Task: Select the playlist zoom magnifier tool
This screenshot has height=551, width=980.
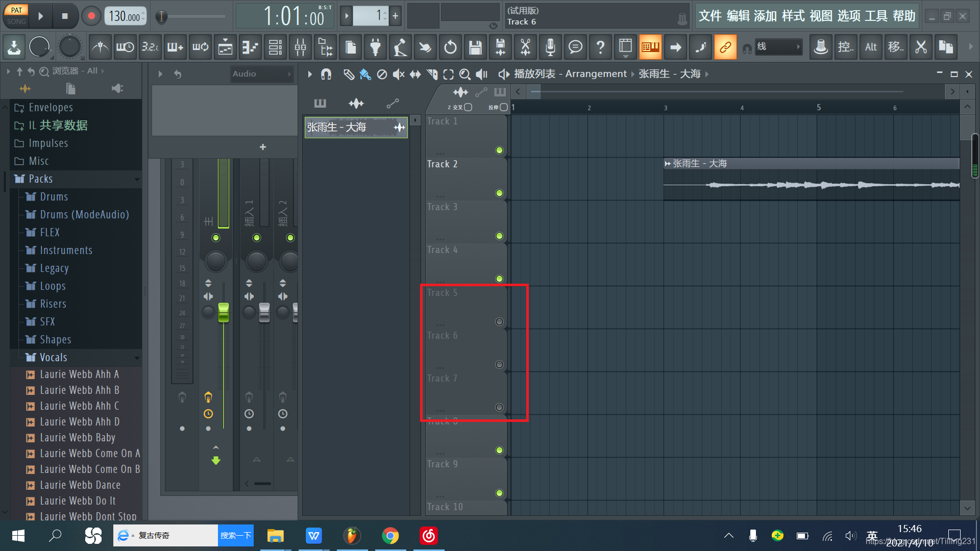Action: 464,74
